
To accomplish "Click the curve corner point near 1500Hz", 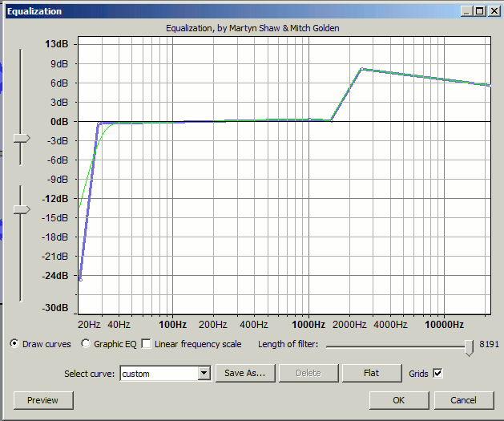I will [332, 120].
